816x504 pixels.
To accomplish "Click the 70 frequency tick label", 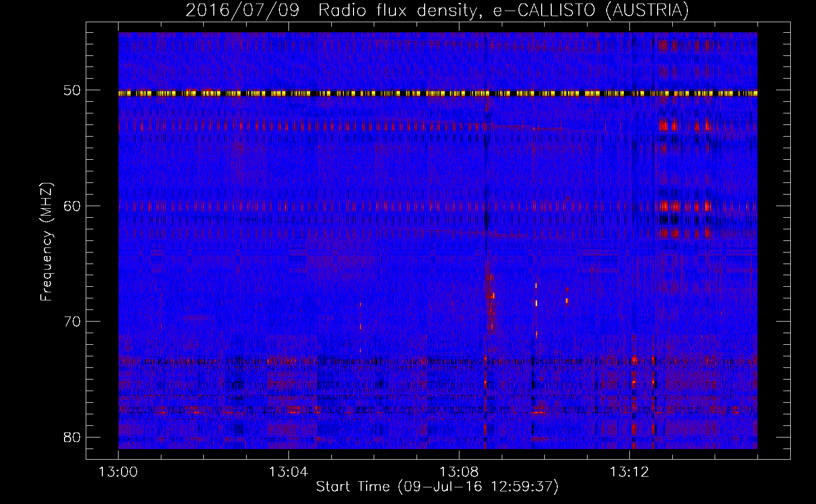I will click(x=72, y=322).
